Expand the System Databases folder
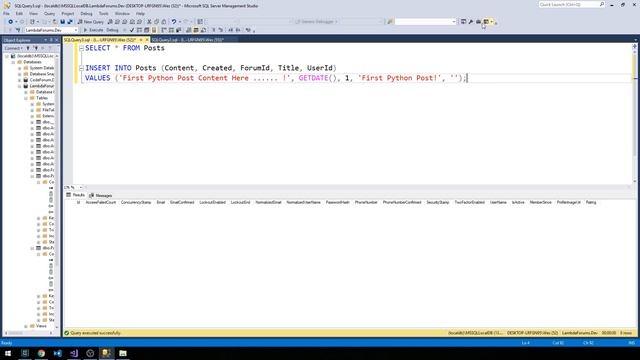This screenshot has height=360, width=640. [x=20, y=68]
